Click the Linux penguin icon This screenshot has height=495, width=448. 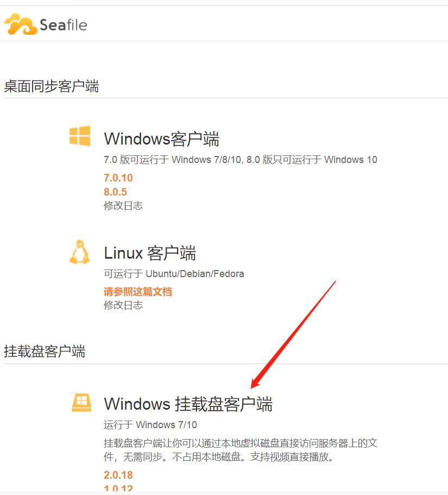pos(79,252)
